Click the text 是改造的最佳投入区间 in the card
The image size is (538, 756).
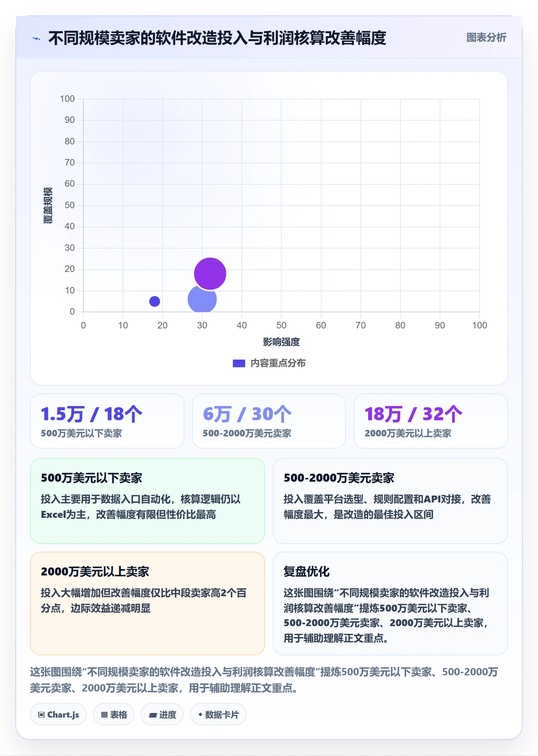[x=383, y=514]
